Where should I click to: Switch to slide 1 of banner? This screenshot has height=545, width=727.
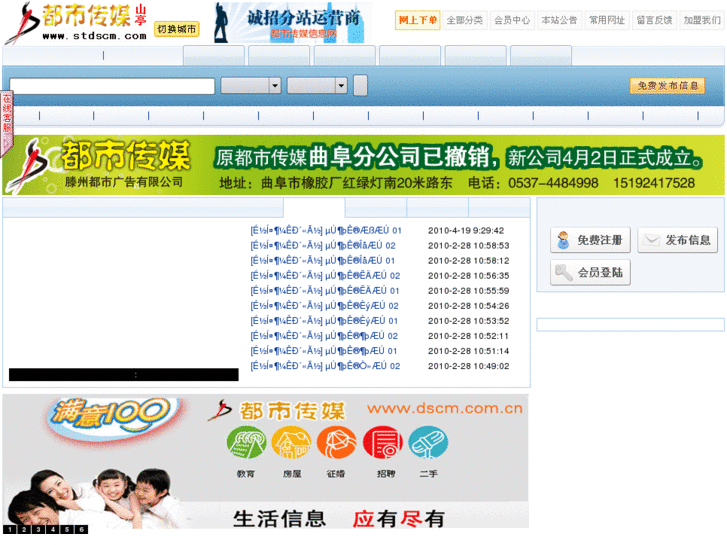click(9, 529)
